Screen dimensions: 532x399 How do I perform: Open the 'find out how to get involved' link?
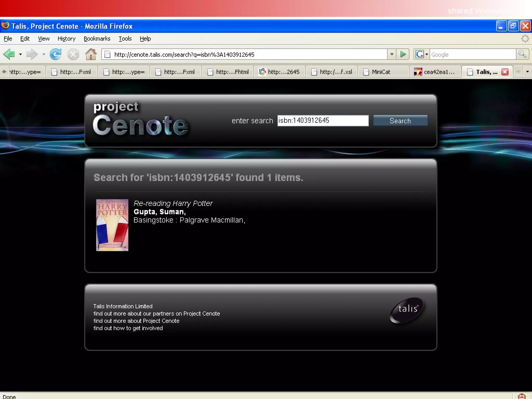128,328
